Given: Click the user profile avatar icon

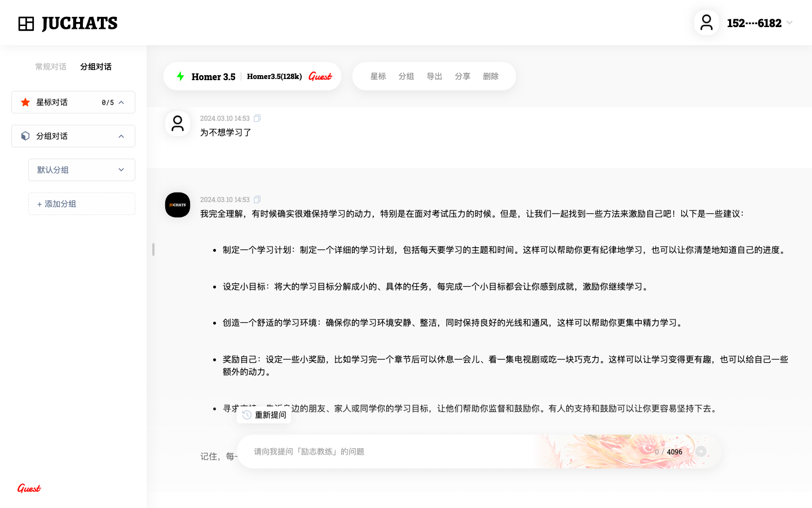Looking at the screenshot, I should pos(706,23).
